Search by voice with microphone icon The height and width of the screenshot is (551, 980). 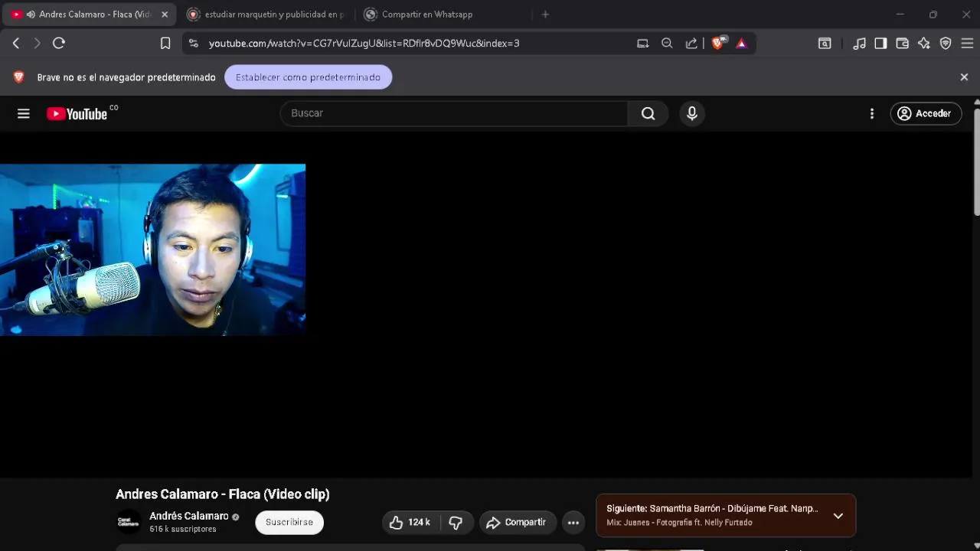click(692, 113)
